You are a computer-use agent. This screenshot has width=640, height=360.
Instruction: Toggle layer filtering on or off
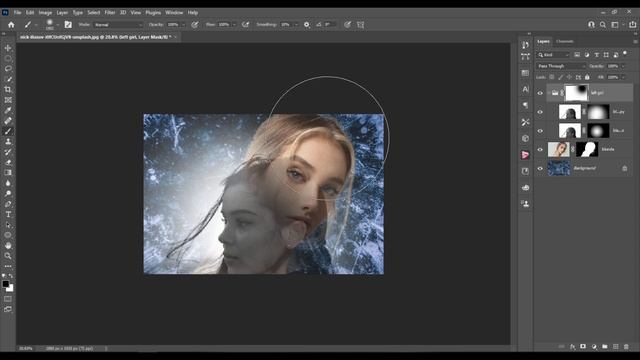(625, 53)
